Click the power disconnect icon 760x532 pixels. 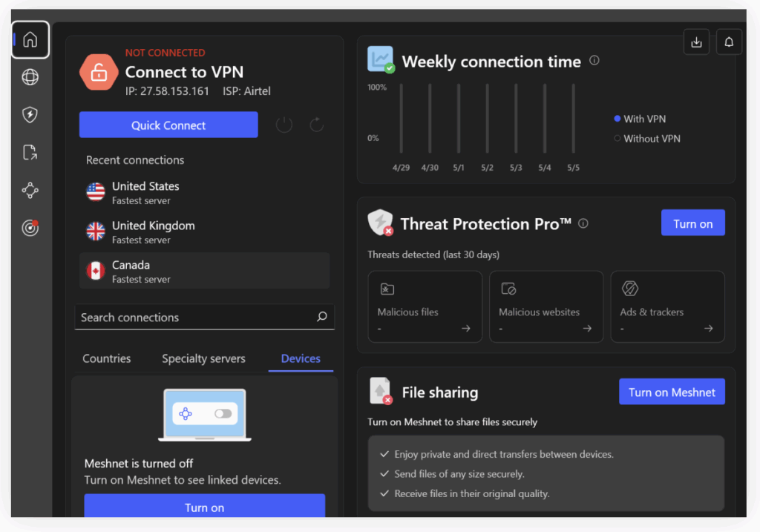(284, 125)
